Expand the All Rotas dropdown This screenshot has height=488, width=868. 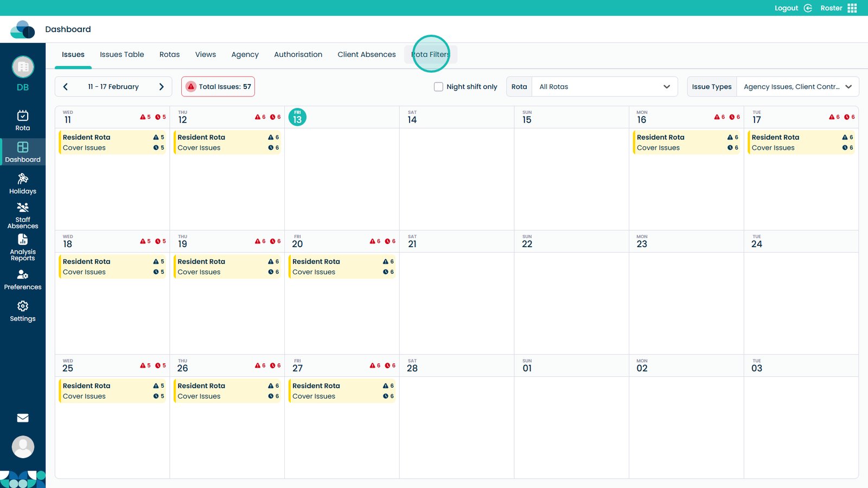[x=605, y=87]
